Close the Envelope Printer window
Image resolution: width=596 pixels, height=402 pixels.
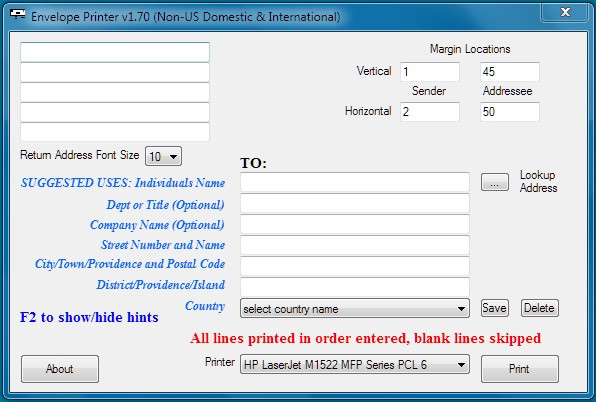pyautogui.click(x=565, y=12)
